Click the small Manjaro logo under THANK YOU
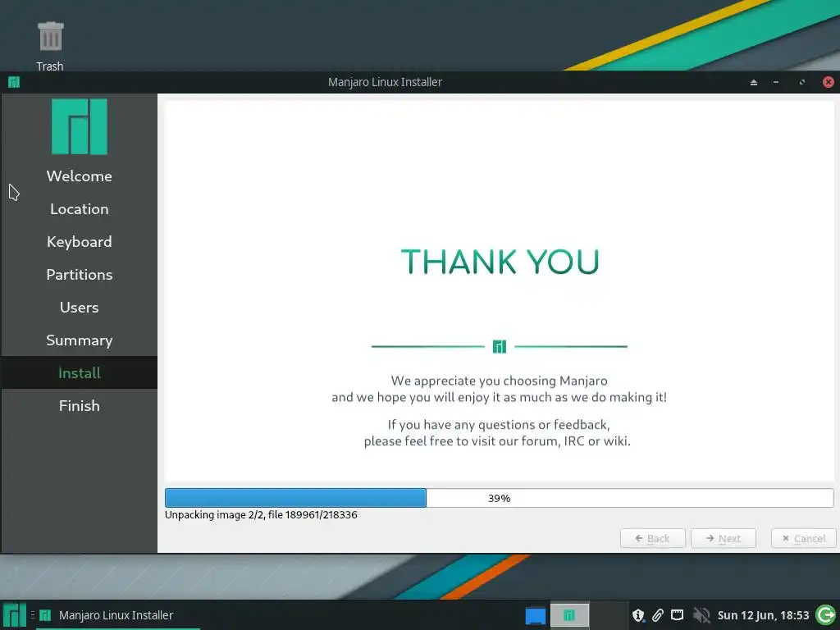The image size is (840, 630). click(500, 347)
